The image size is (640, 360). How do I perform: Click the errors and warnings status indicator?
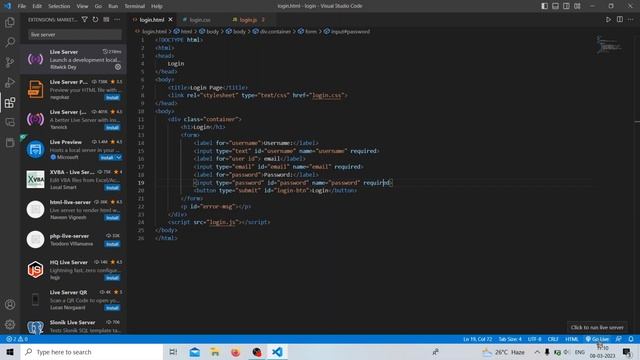[x=17, y=339]
